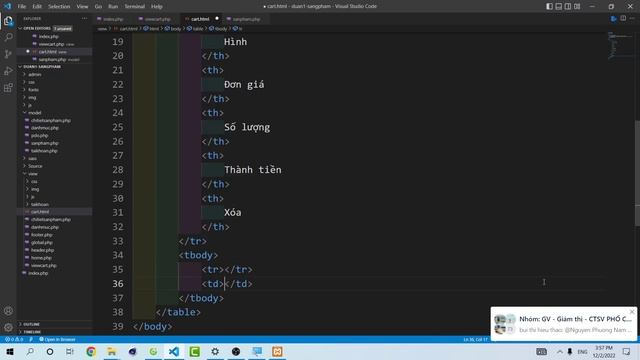Viewport: 640px width, 360px height.
Task: Open the Manage gear icon
Action: point(8,327)
